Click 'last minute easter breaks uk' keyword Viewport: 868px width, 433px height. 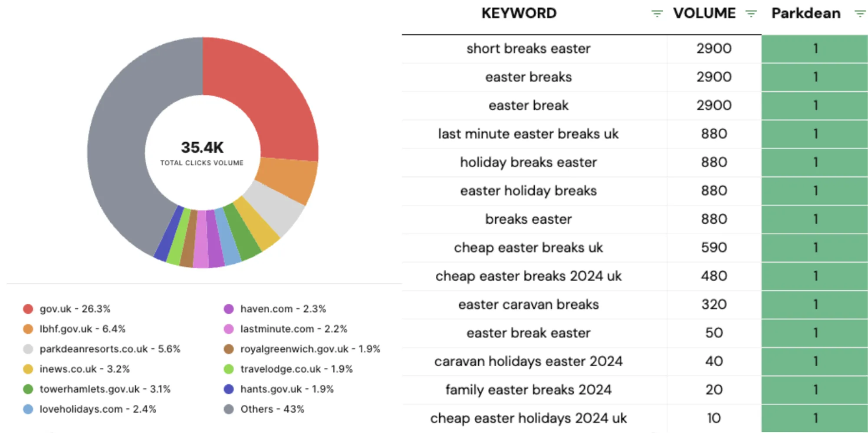coord(528,134)
